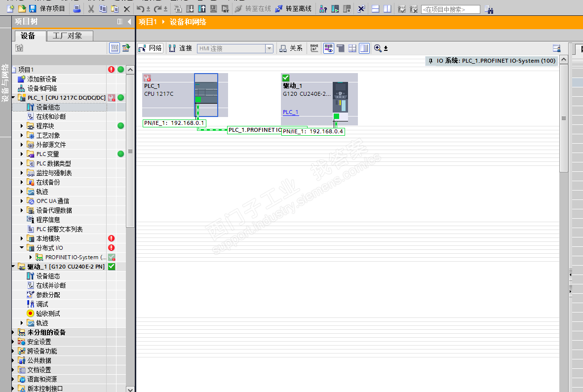
Task: Expand the 监控与强制表 folder
Action: (x=22, y=173)
